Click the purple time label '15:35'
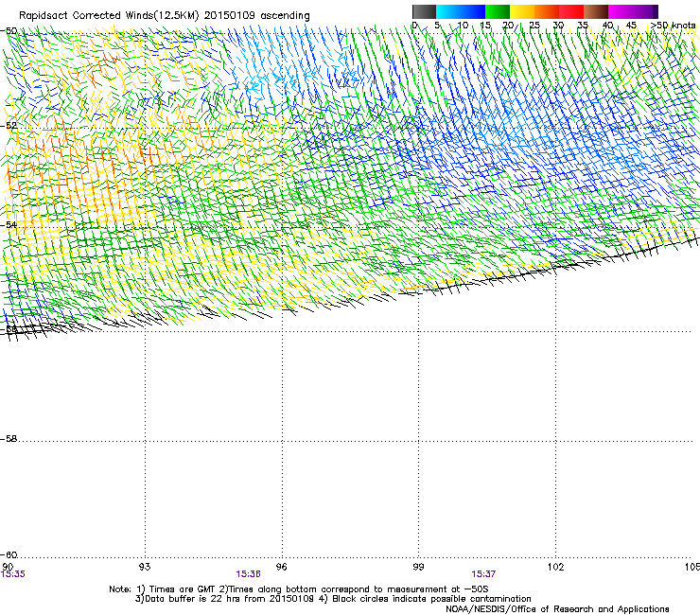This screenshot has height=615, width=700. click(13, 574)
